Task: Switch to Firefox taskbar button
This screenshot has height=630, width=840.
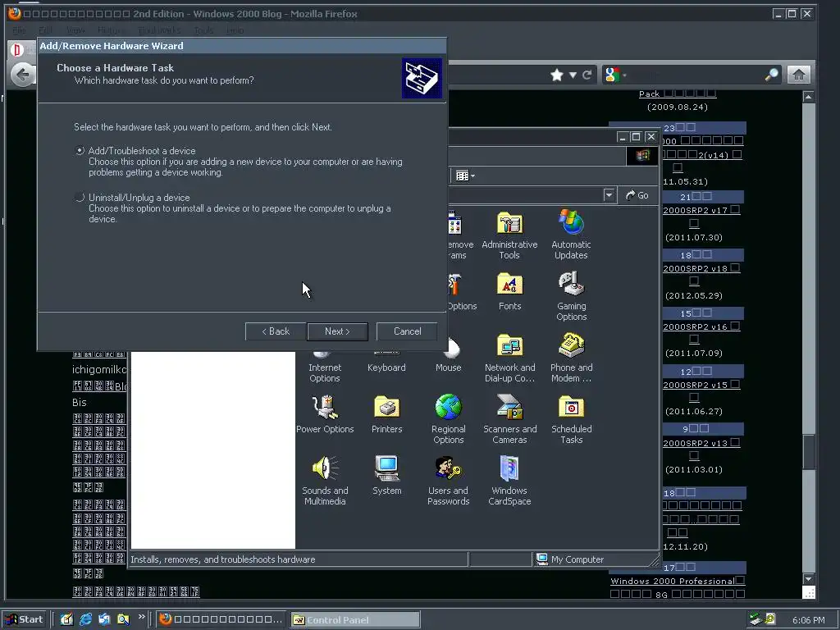Action: click(221, 619)
